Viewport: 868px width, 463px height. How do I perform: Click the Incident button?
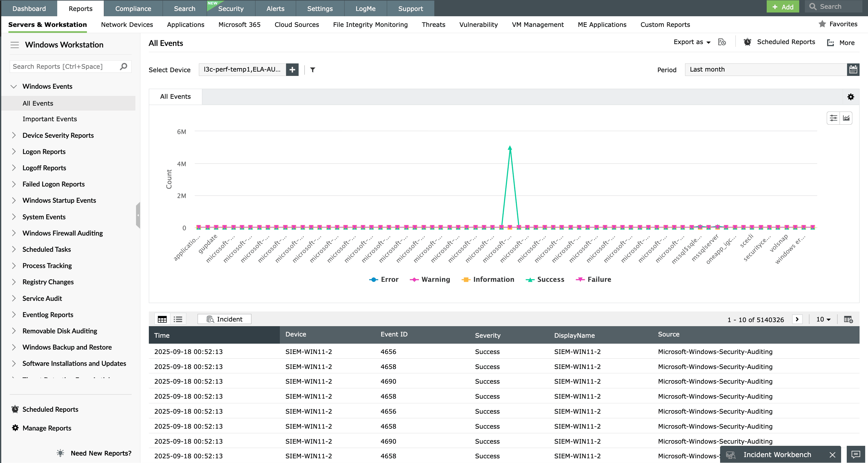click(225, 319)
